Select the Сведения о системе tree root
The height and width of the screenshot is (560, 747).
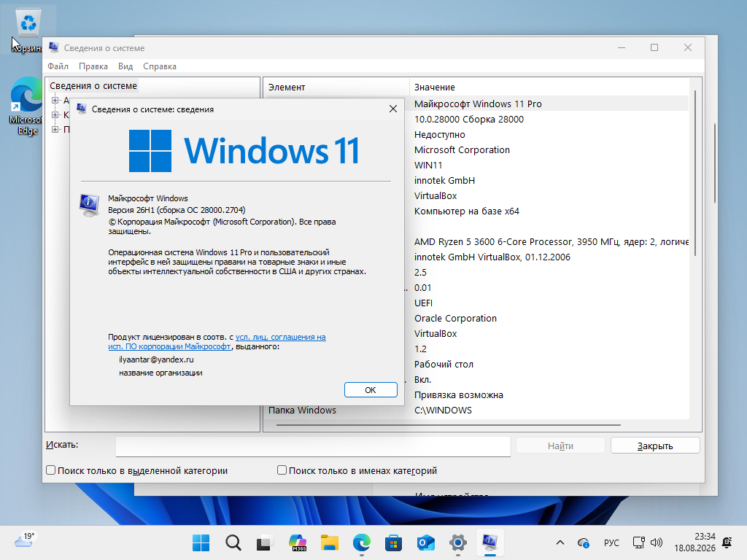click(93, 86)
